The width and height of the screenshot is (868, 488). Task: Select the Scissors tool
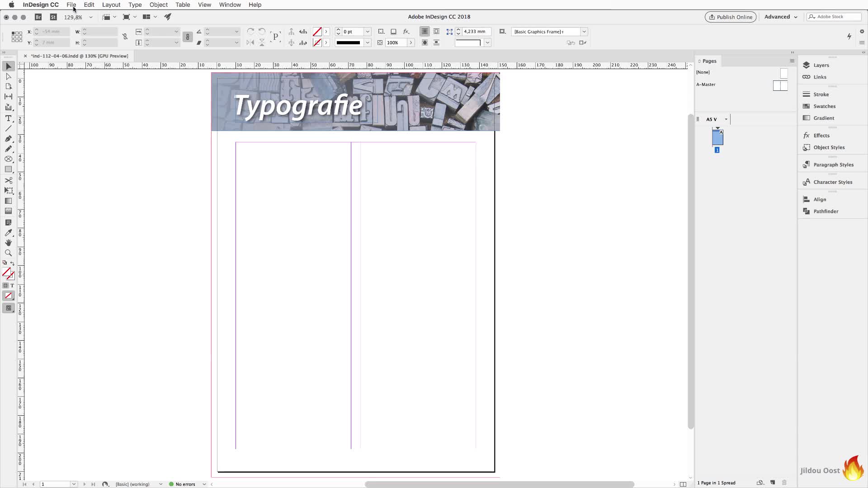point(8,180)
